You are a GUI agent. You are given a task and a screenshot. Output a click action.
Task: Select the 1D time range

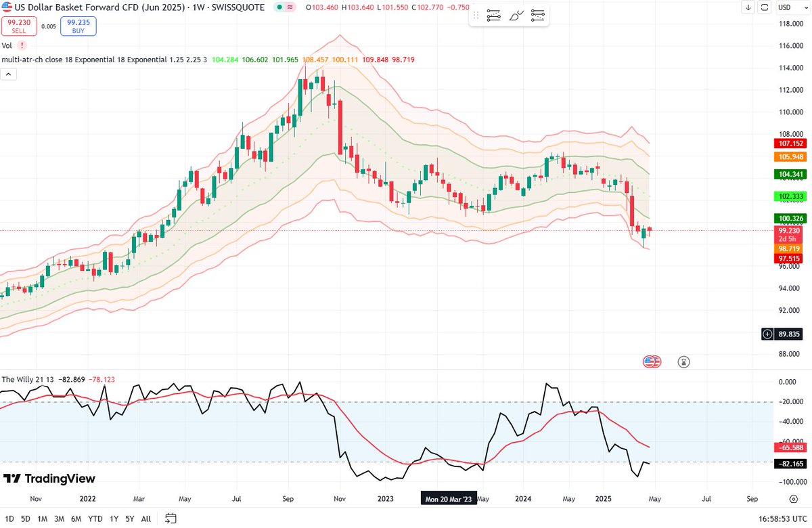8,519
